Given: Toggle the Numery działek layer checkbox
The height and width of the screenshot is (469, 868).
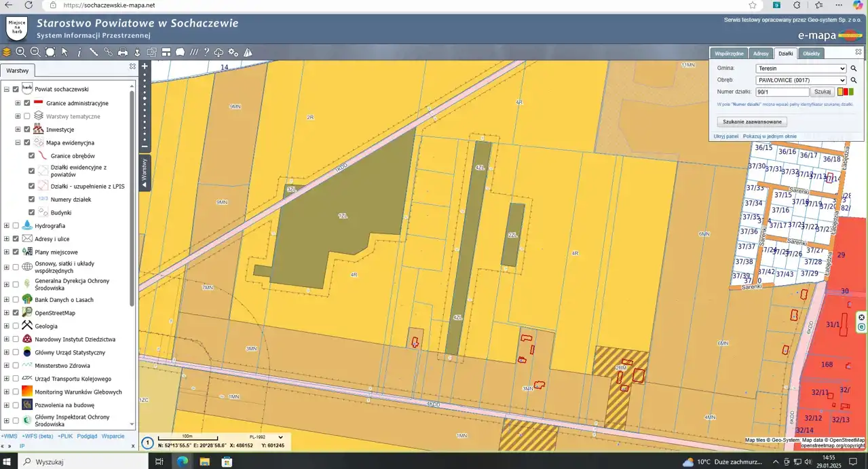Looking at the screenshot, I should 31,200.
